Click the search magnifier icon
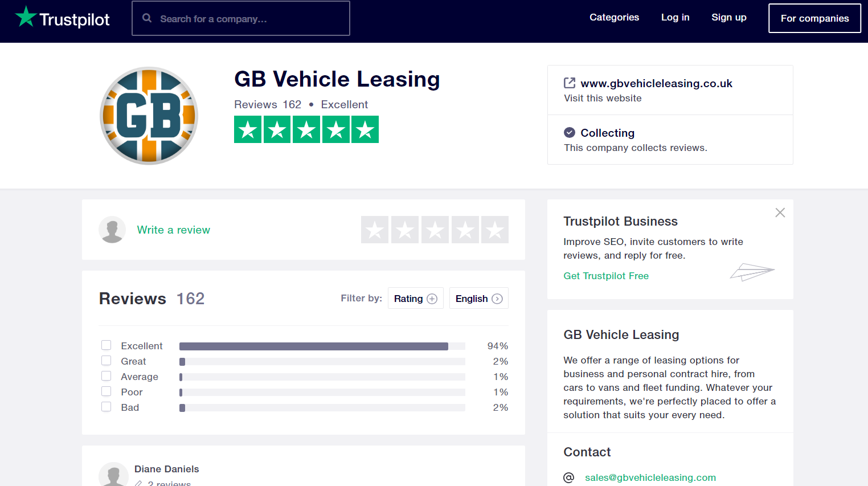Screen dimensions: 868x486 click(147, 18)
